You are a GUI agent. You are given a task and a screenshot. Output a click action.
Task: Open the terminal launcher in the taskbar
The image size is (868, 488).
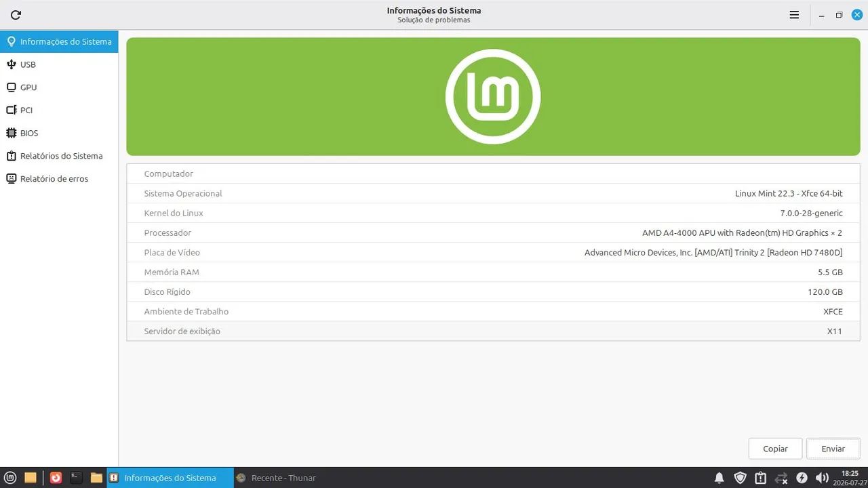click(x=76, y=478)
